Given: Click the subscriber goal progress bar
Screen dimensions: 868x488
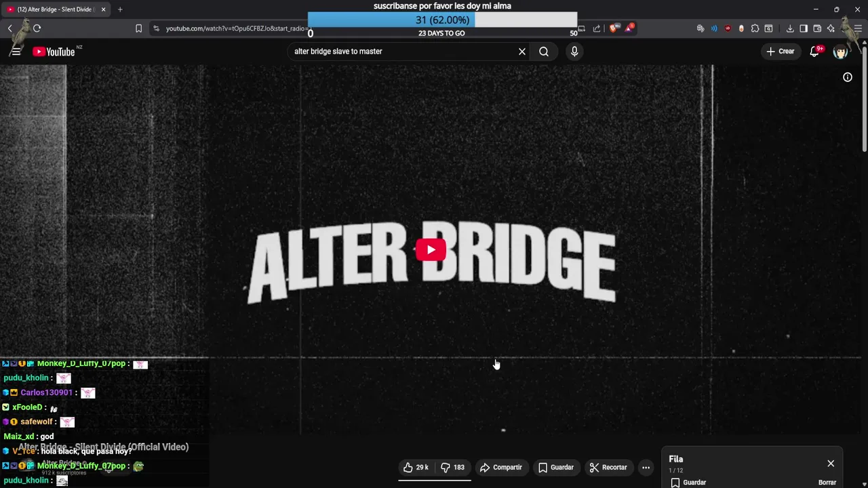Looking at the screenshot, I should [x=442, y=20].
